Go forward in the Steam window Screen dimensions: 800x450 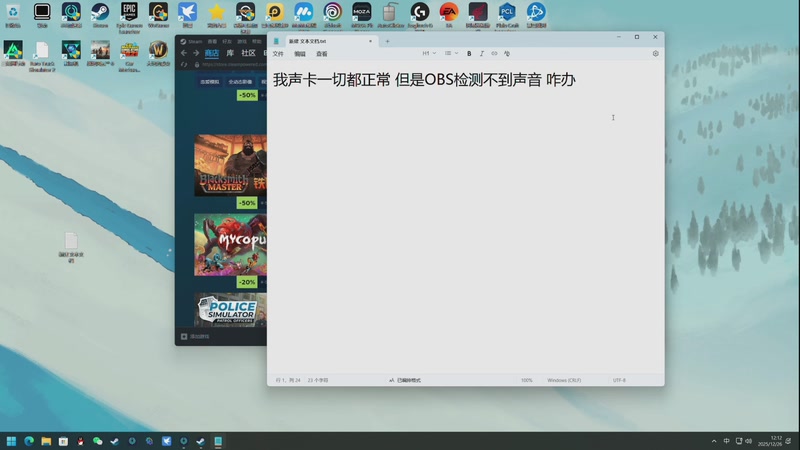196,53
